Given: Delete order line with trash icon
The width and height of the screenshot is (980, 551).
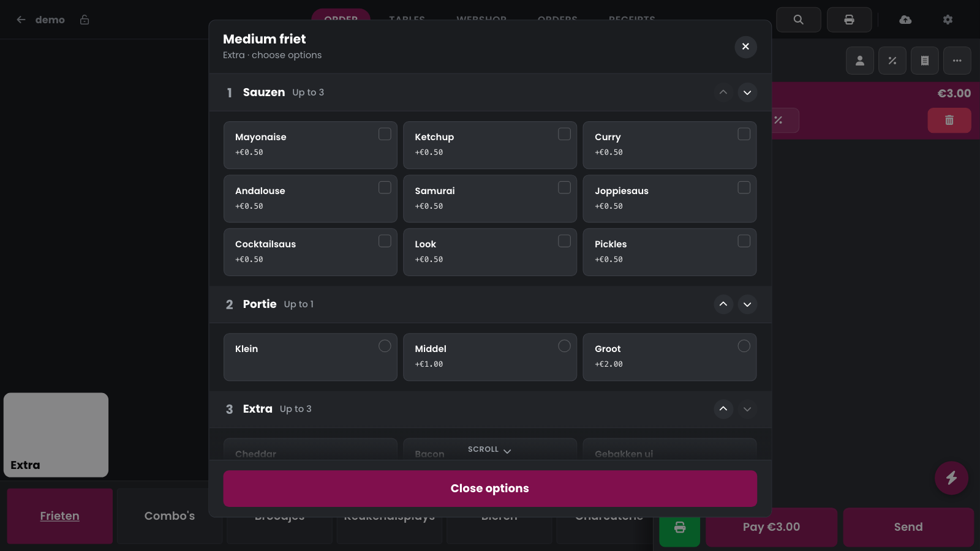Looking at the screenshot, I should (x=949, y=120).
